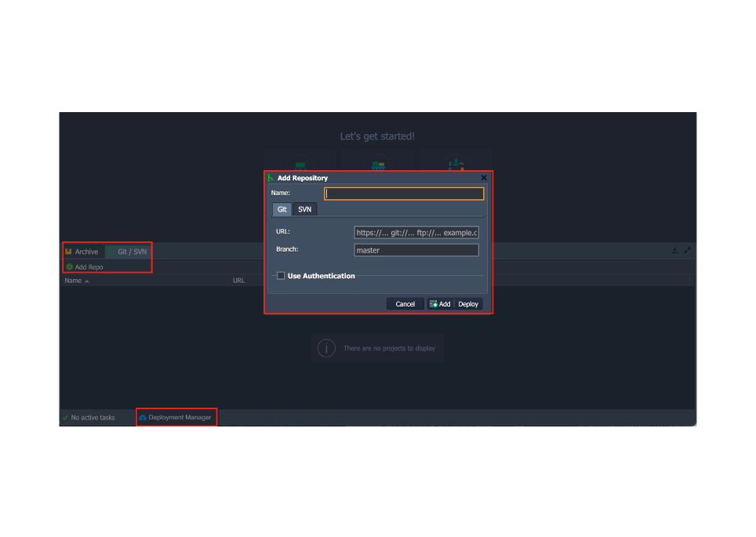Enable the Use Authentication checkbox
The width and height of the screenshot is (756, 537).
(x=281, y=276)
